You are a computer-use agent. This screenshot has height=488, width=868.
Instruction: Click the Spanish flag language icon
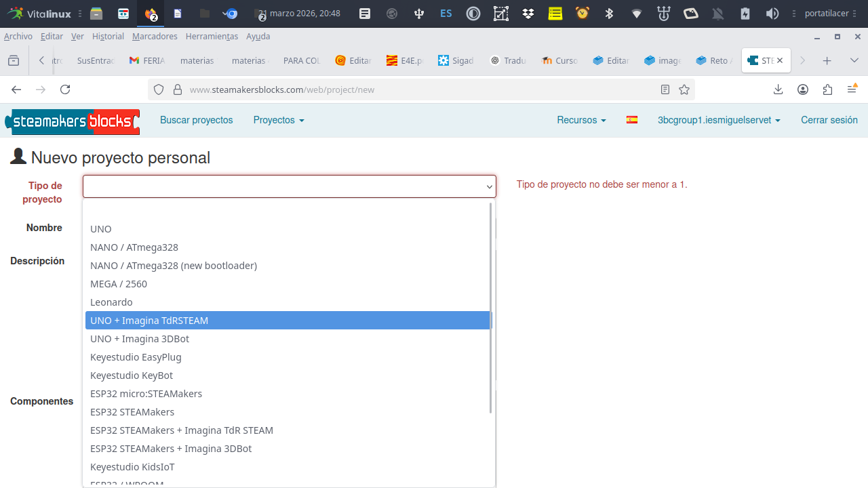pos(631,120)
